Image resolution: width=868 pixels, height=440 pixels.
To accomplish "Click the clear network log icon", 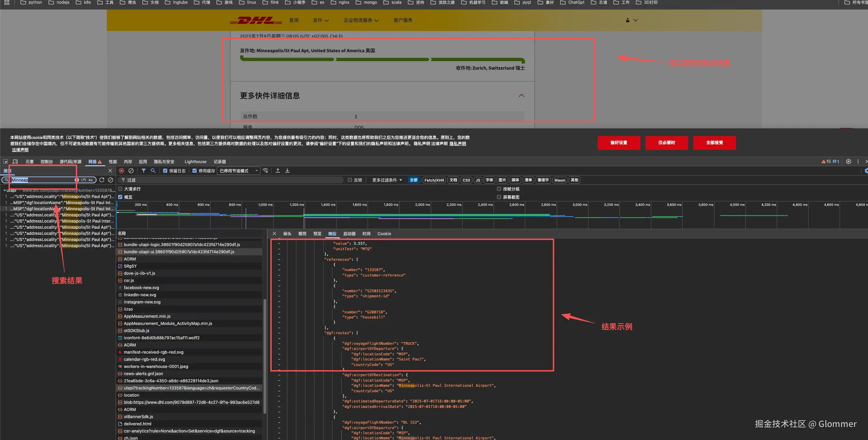I will point(131,171).
